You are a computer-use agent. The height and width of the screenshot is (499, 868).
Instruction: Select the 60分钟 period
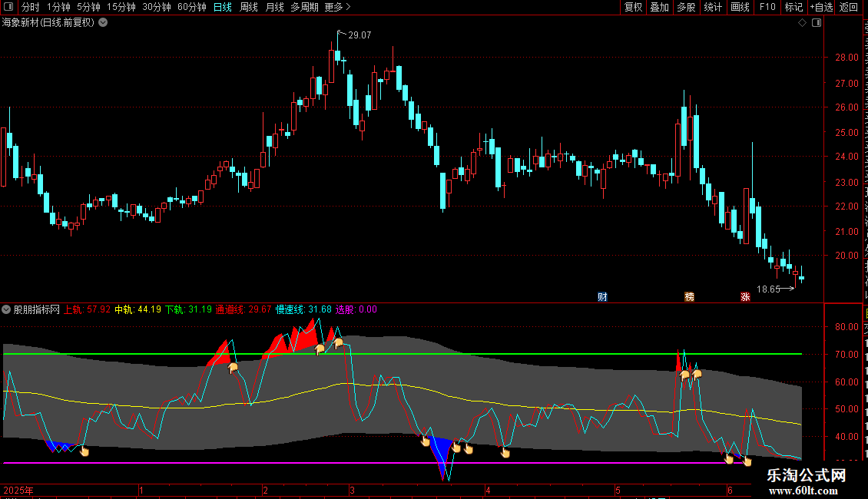(192, 7)
